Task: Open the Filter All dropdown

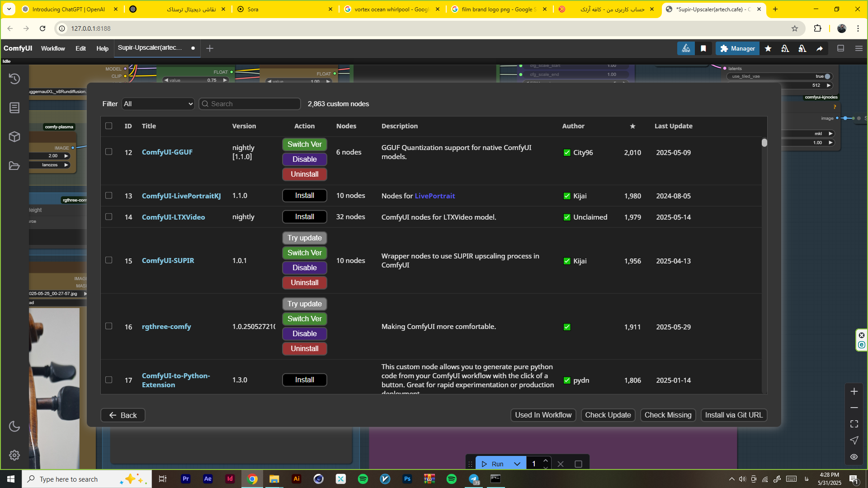Action: (x=158, y=104)
